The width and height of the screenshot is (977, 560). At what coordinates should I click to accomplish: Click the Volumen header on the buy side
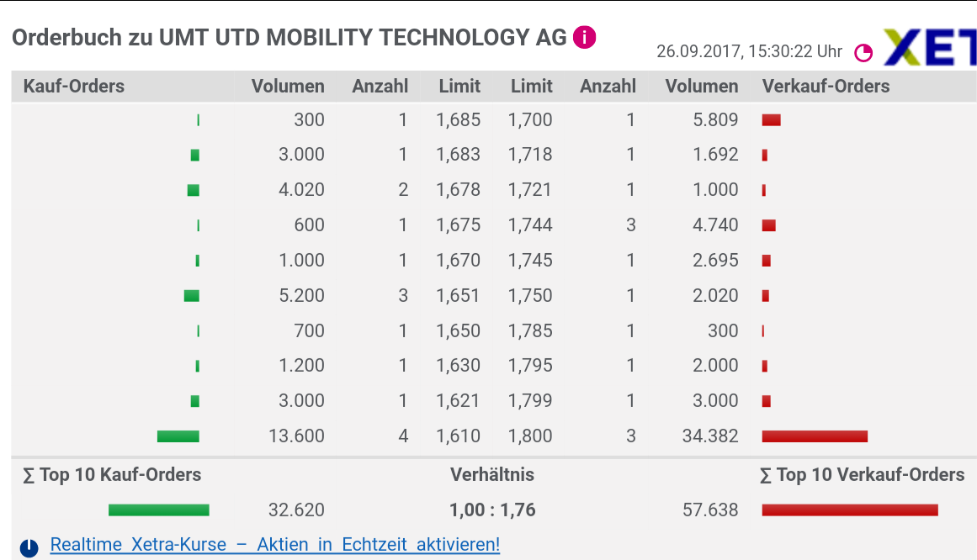288,86
